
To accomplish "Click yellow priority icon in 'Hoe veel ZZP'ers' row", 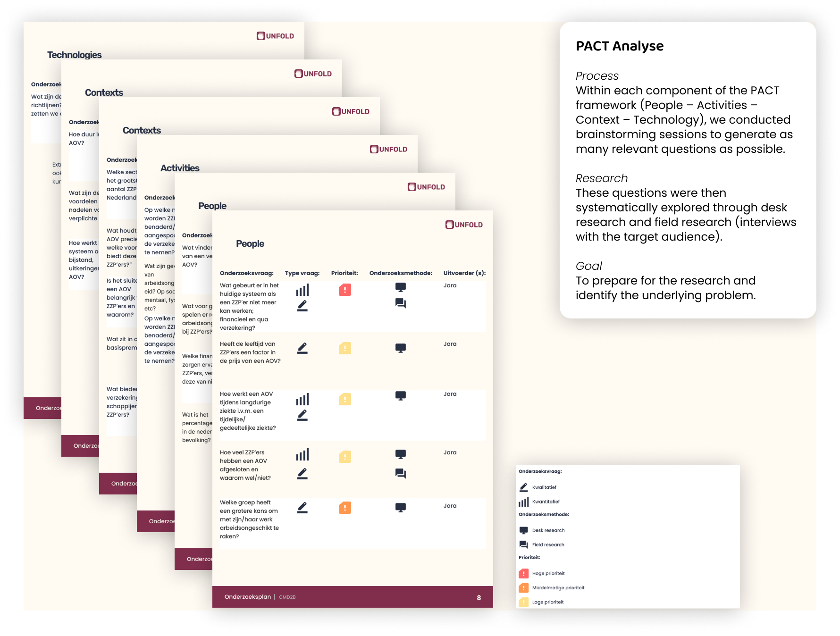I will point(345,457).
